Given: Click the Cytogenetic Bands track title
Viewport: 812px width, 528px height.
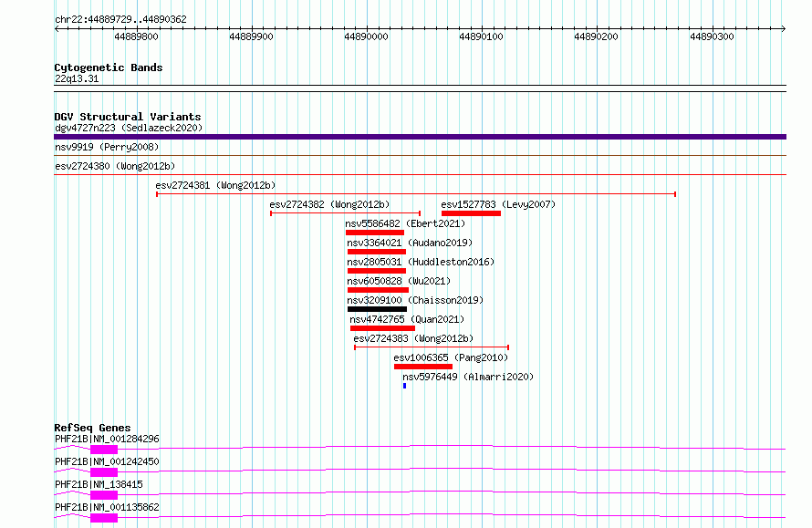Looking at the screenshot, I should click(109, 67).
